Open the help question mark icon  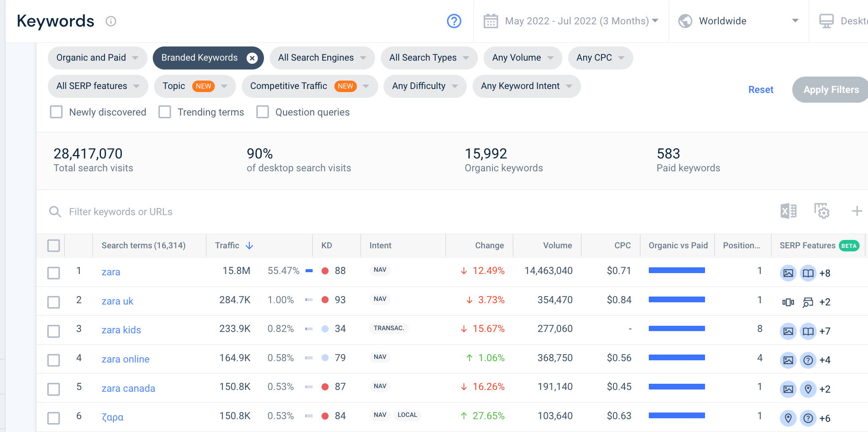point(454,21)
